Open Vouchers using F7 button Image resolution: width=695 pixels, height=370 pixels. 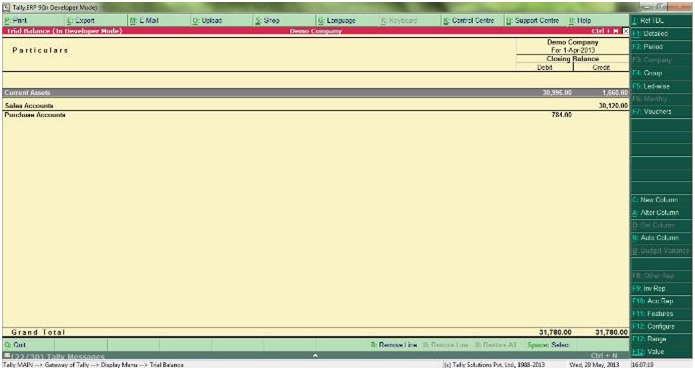point(661,112)
